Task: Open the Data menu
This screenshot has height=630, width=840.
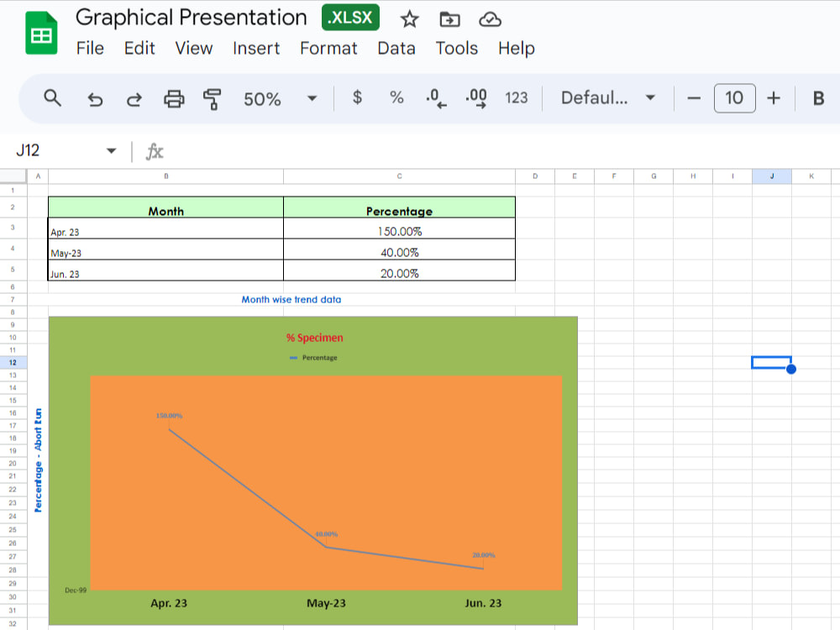Action: pyautogui.click(x=396, y=48)
